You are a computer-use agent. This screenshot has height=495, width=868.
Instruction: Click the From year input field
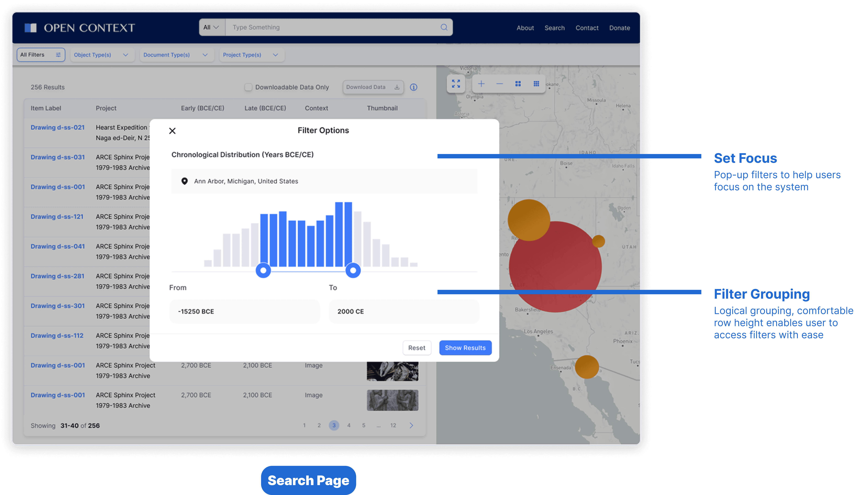click(244, 311)
